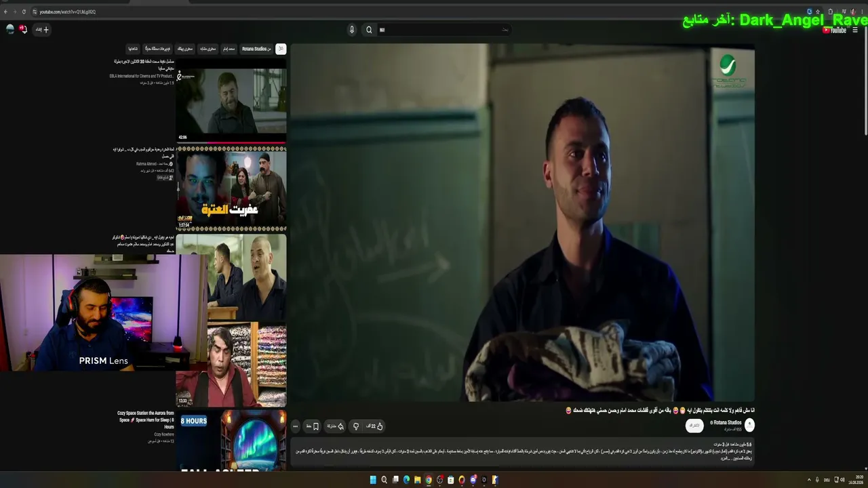868x488 pixels.
Task: Like the video with 22 ألف likes
Action: [x=375, y=426]
